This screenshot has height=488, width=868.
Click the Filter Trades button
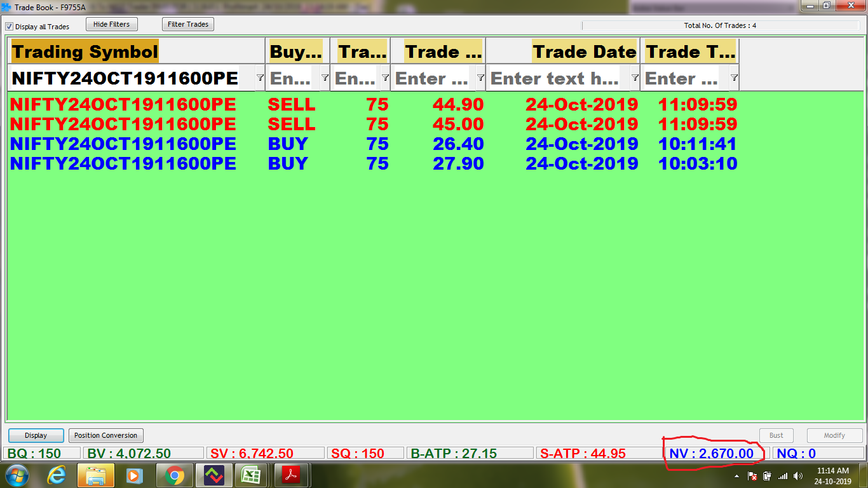point(188,24)
